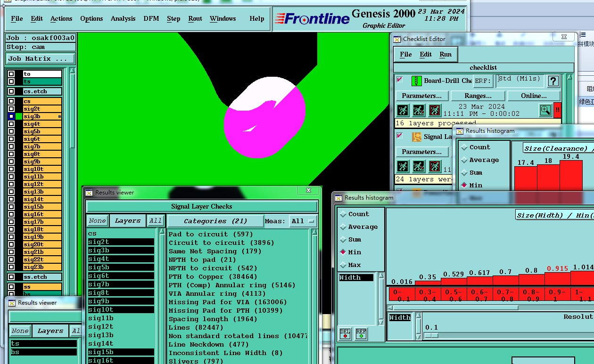The image size is (594, 364).
Task: Click third red-outlined run icon under Board-Drill Checks
Action: click(435, 110)
